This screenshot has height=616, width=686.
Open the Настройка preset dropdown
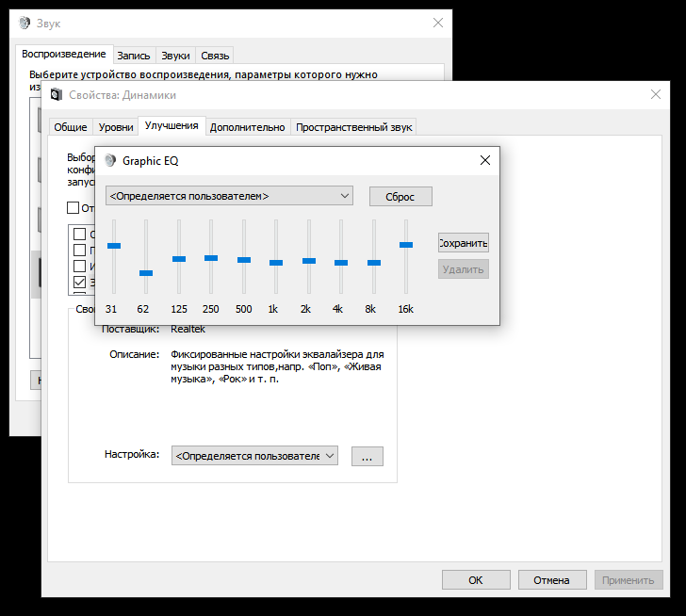point(254,456)
